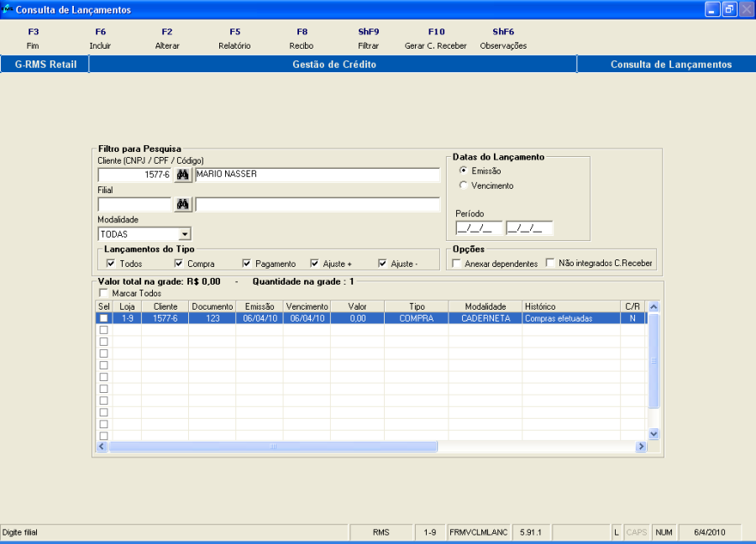Click the Modalidade column header in grid
The image size is (756, 544).
pos(486,306)
